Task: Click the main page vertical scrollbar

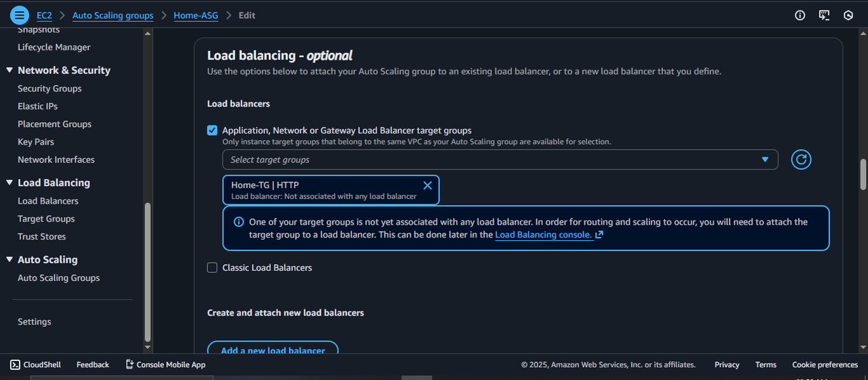Action: [x=863, y=174]
